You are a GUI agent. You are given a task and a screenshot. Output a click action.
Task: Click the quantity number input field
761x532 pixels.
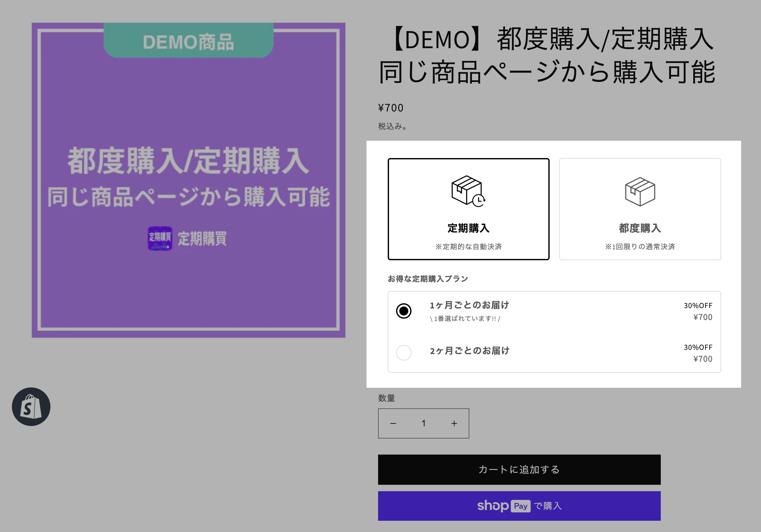(x=424, y=423)
